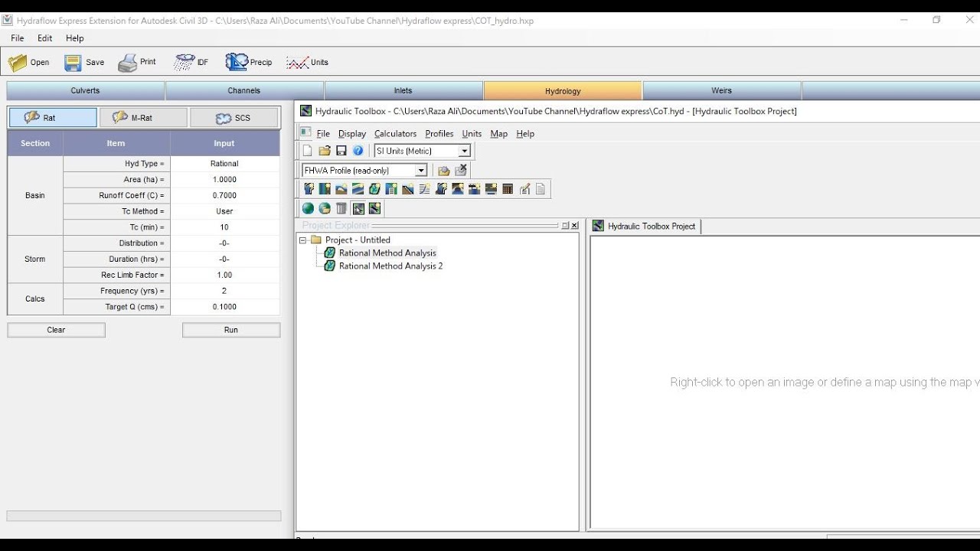Viewport: 980px width, 551px height.
Task: Click the dark arch culvert calculator icon
Action: pyautogui.click(x=458, y=188)
